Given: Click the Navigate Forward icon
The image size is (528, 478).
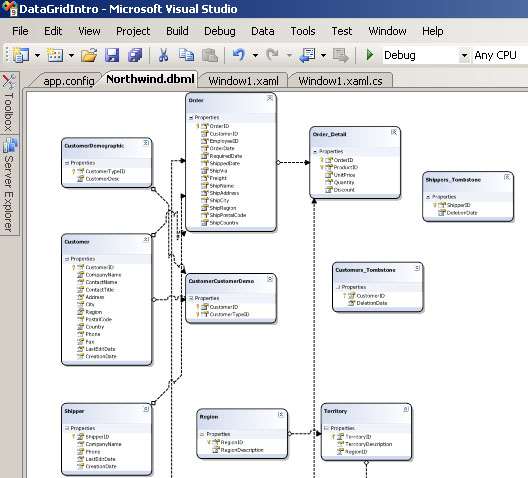Looking at the screenshot, I should [x=341, y=55].
